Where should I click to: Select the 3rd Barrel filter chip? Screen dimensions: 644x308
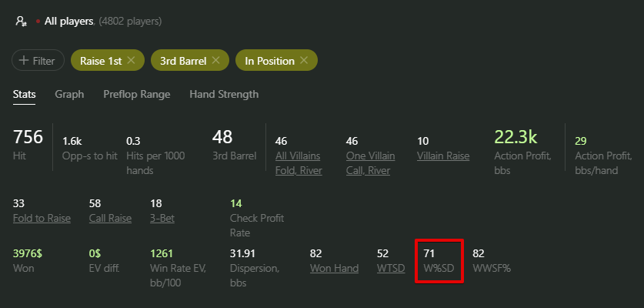[x=183, y=61]
